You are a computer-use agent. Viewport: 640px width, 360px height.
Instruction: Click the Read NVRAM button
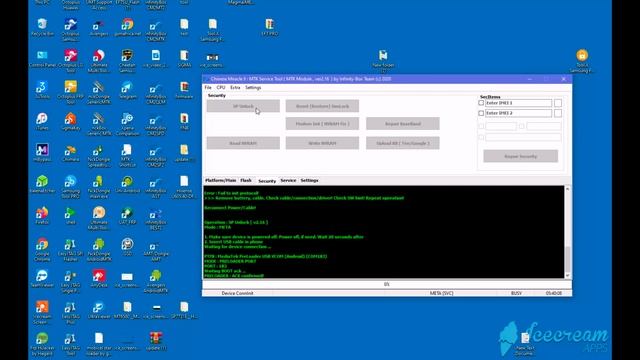[243, 143]
